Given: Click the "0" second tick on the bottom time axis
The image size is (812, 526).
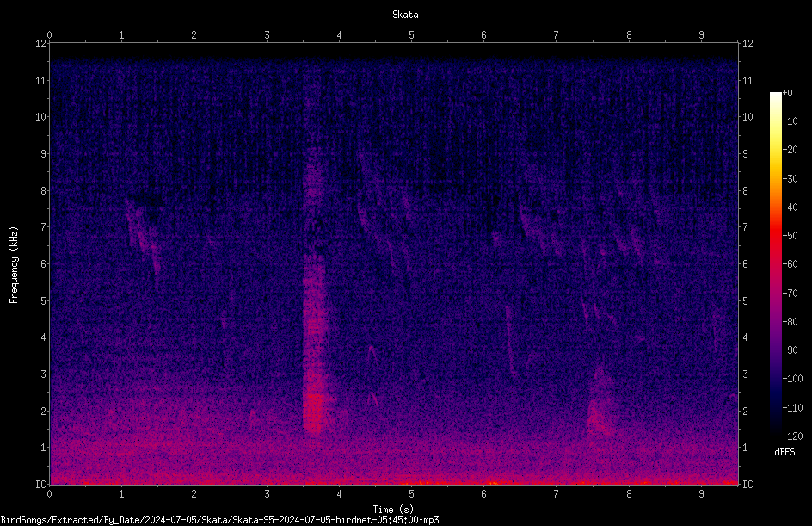Looking at the screenshot, I should click(x=49, y=494).
